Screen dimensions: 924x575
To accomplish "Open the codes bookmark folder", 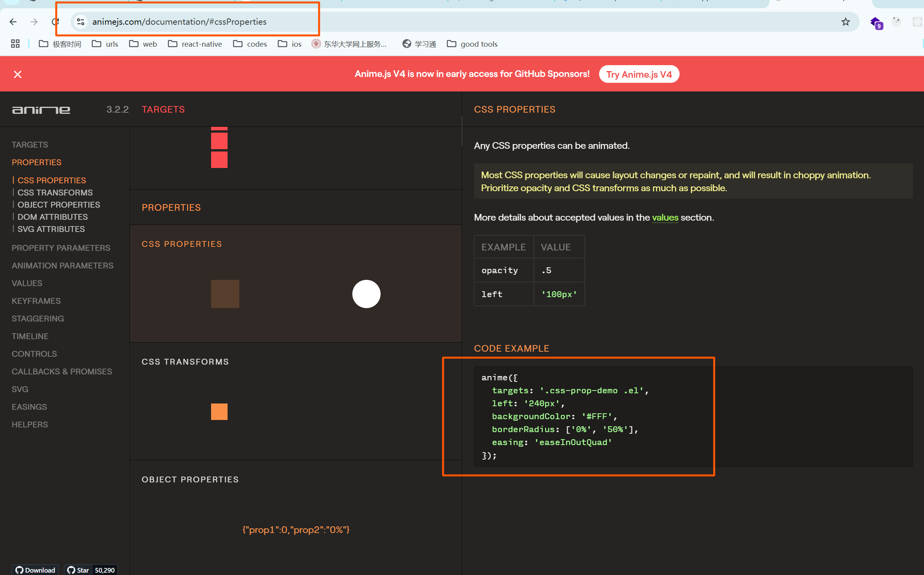I will tap(250, 44).
